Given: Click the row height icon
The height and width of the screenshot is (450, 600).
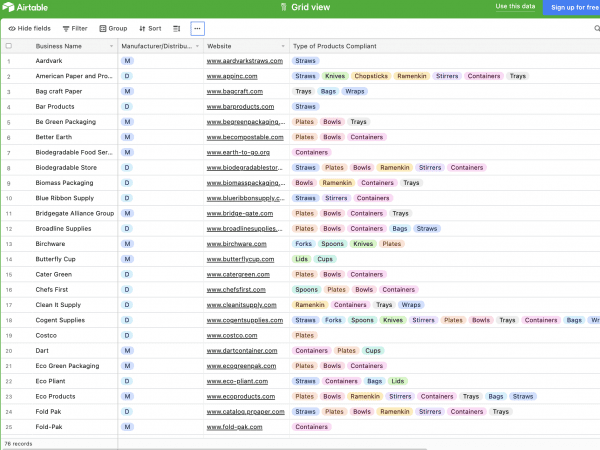Looking at the screenshot, I should click(x=176, y=29).
